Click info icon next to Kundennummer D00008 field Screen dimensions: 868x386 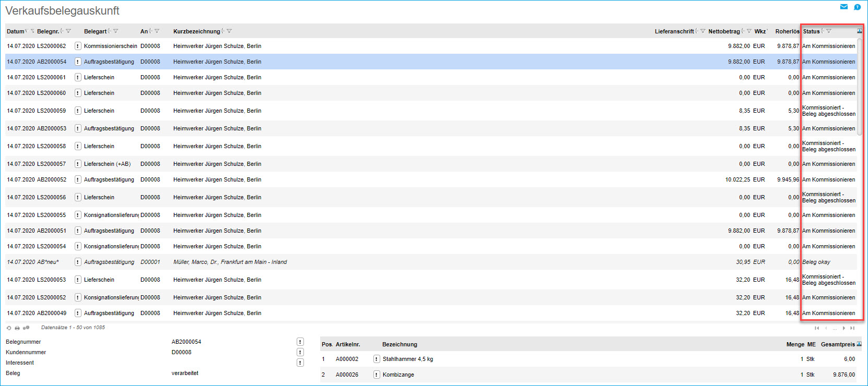300,352
